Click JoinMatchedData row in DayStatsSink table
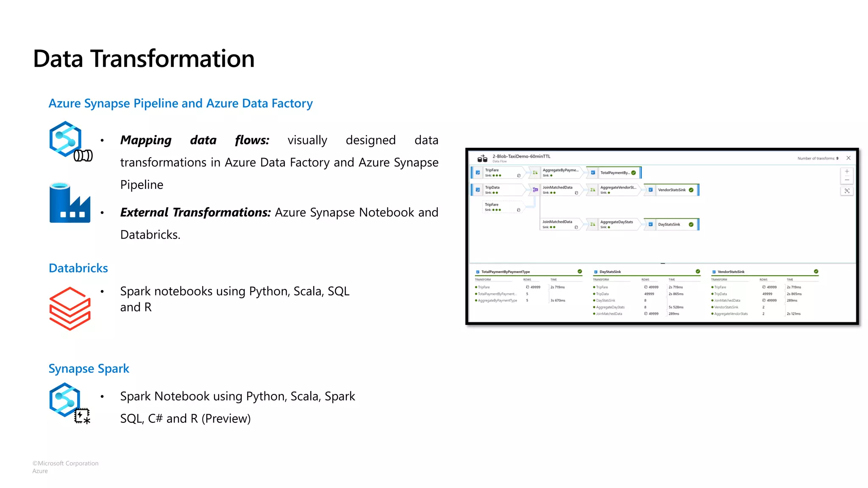 (x=646, y=314)
